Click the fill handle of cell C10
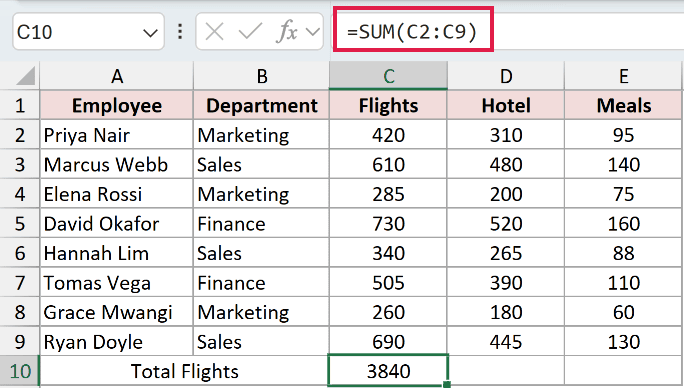Screen dimensions: 684x388 [x=447, y=385]
